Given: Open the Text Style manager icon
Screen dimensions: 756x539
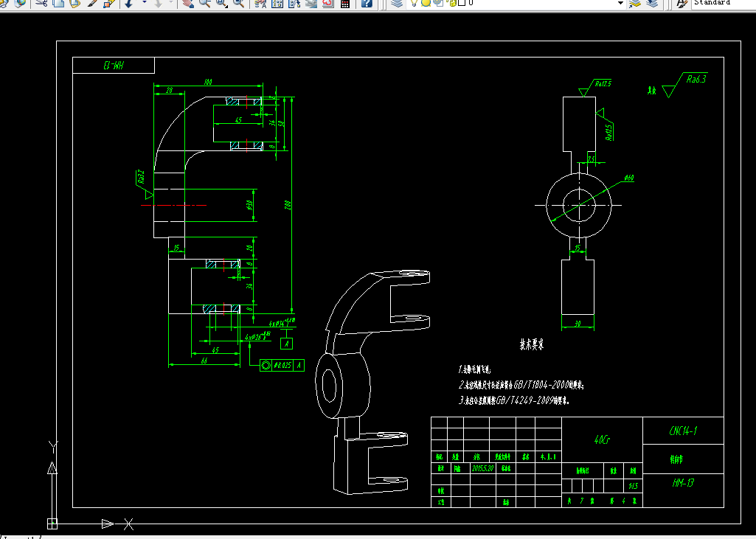Looking at the screenshot, I should click(x=681, y=3).
